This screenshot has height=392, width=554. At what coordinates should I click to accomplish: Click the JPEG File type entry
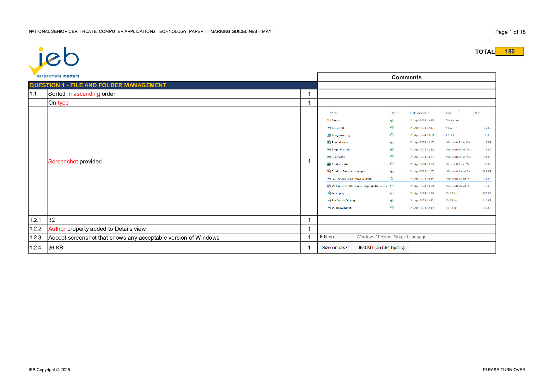coord(451,128)
